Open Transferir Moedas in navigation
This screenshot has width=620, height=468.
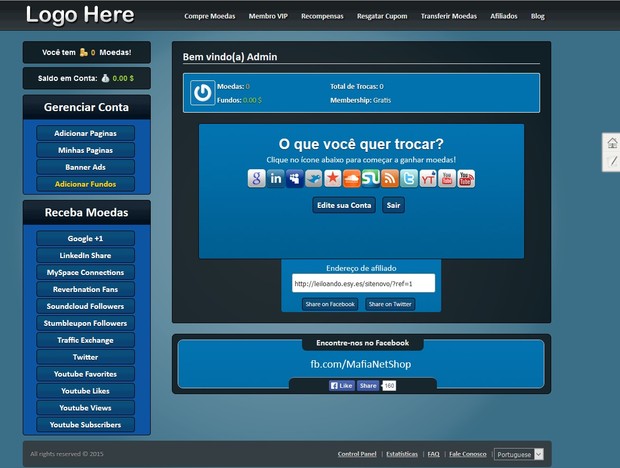coord(449,16)
